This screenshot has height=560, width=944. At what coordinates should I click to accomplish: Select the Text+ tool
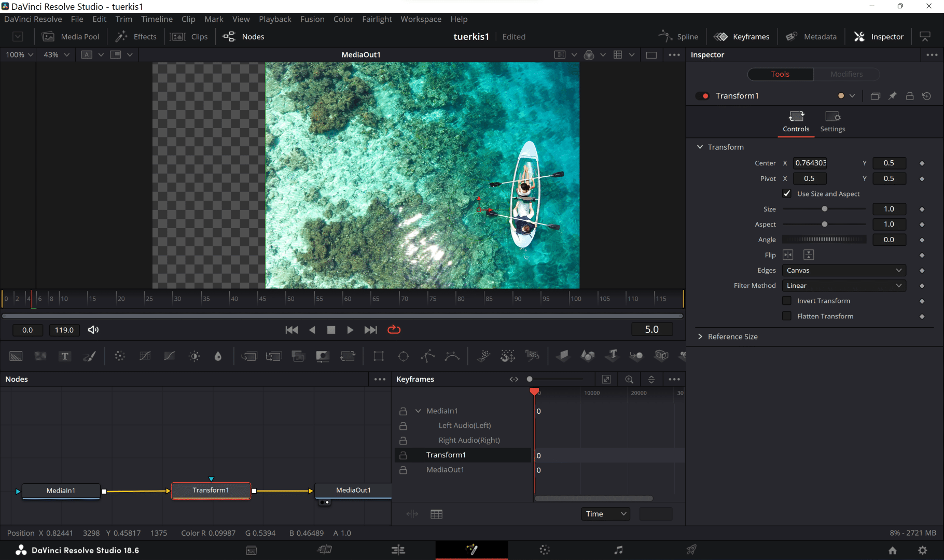(x=65, y=356)
